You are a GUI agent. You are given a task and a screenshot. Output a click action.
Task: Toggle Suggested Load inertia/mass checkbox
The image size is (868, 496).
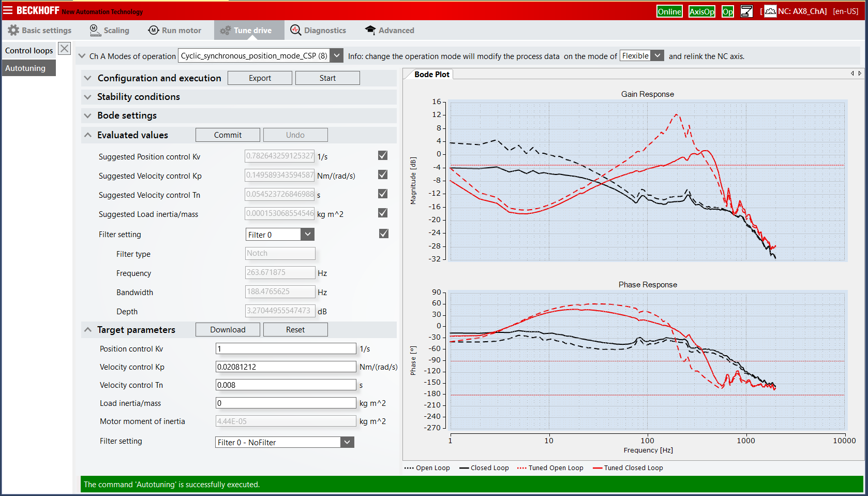[383, 213]
